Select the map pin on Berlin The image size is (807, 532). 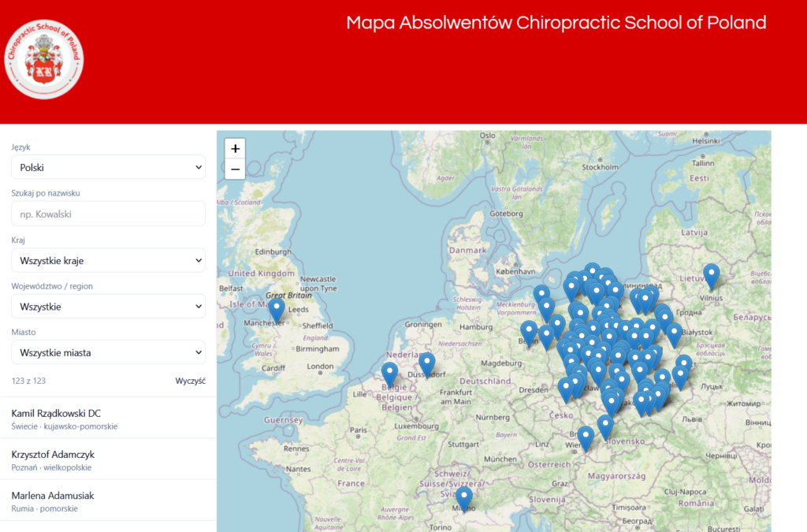click(x=529, y=333)
